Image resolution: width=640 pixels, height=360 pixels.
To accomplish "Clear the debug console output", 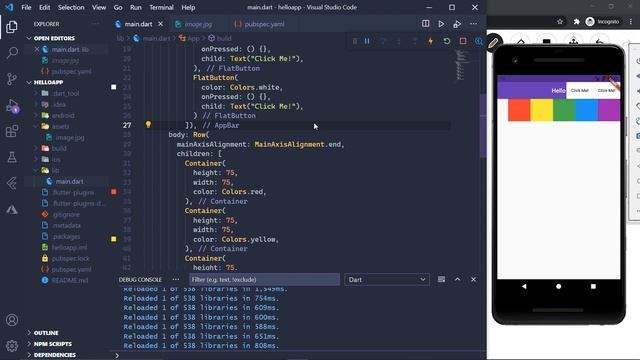I will point(441,280).
